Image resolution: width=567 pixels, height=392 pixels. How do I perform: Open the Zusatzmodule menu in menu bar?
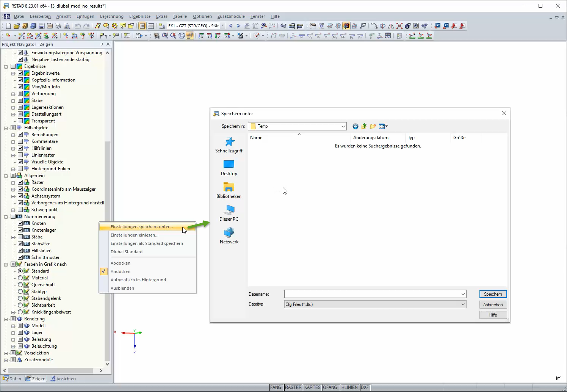(x=231, y=16)
